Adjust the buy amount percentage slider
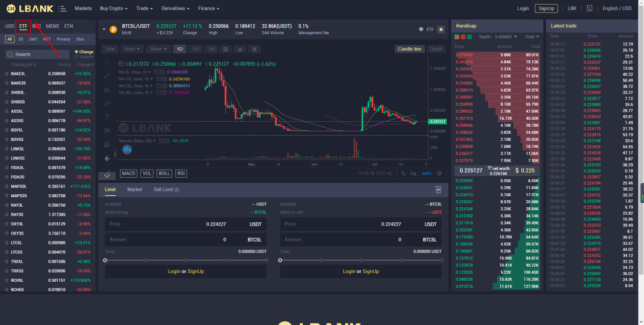644x325 pixels. click(186, 260)
